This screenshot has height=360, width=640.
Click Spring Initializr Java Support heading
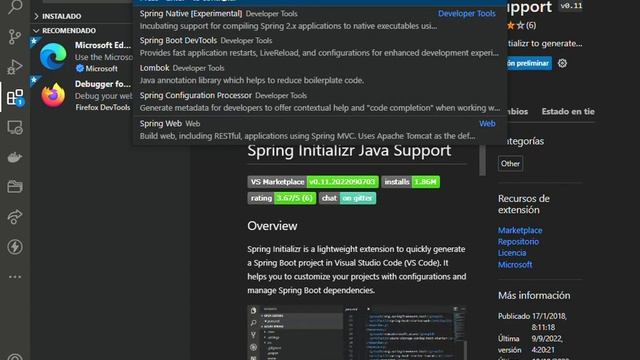pos(349,151)
